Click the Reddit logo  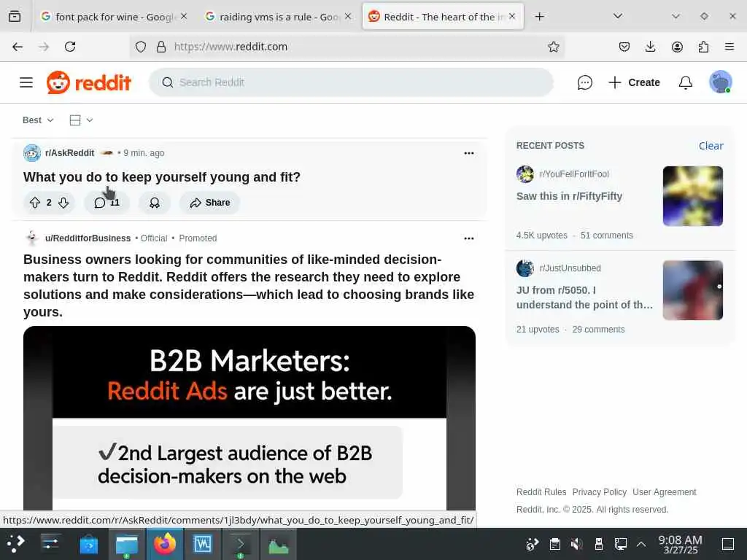click(88, 82)
